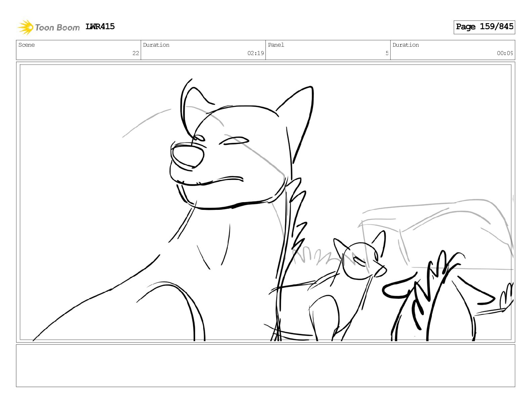Click the scene Duration 02:19 value

click(256, 53)
